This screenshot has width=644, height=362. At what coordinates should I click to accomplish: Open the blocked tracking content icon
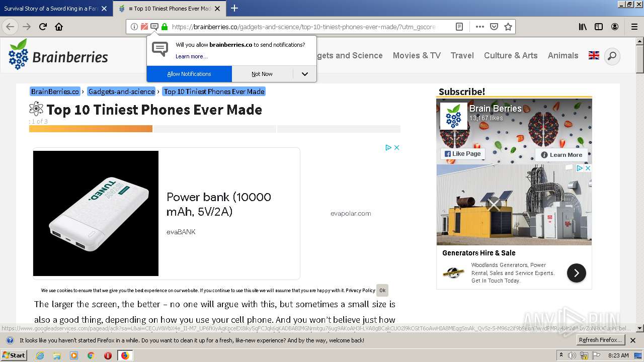tap(144, 27)
